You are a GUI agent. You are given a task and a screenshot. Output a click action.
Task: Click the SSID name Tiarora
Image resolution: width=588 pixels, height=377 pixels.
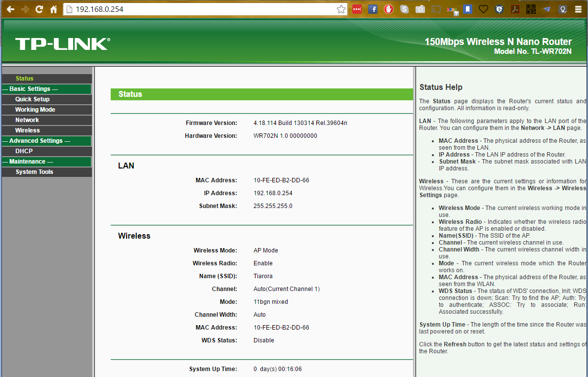click(263, 276)
